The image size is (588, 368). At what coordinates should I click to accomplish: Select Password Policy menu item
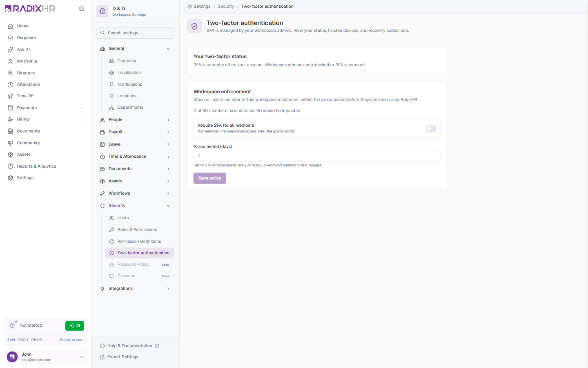point(140,265)
